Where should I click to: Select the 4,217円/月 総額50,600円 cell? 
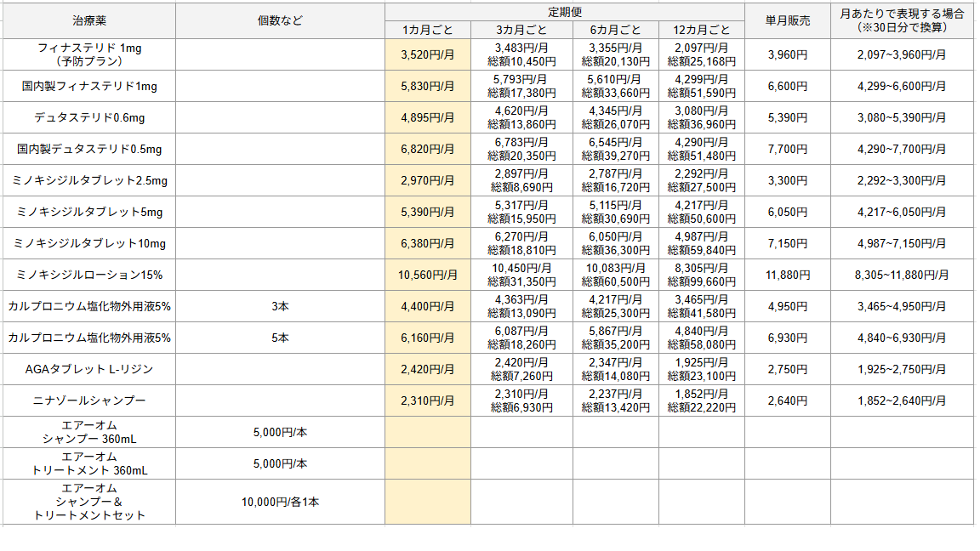click(701, 212)
